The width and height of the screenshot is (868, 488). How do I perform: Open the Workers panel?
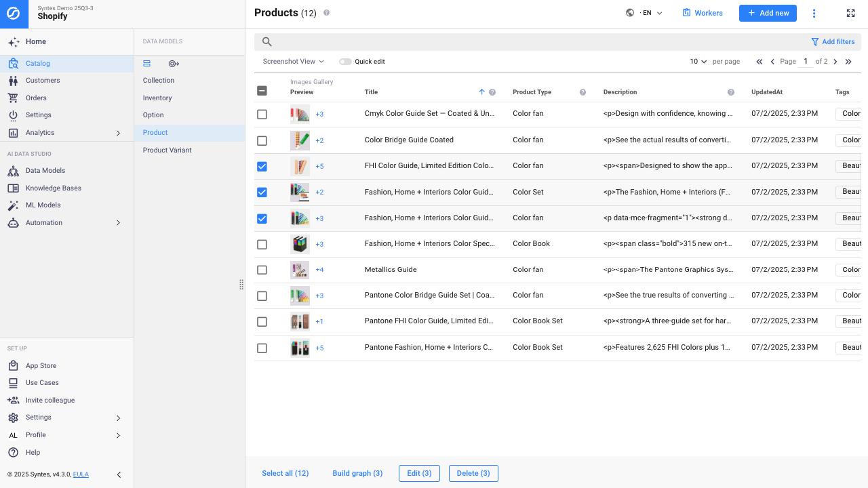703,13
